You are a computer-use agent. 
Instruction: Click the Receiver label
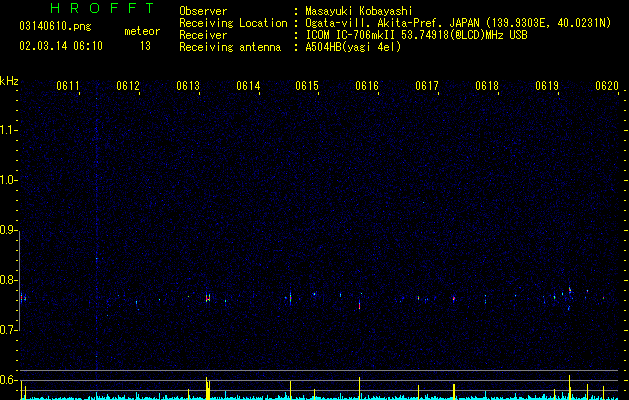coord(203,35)
